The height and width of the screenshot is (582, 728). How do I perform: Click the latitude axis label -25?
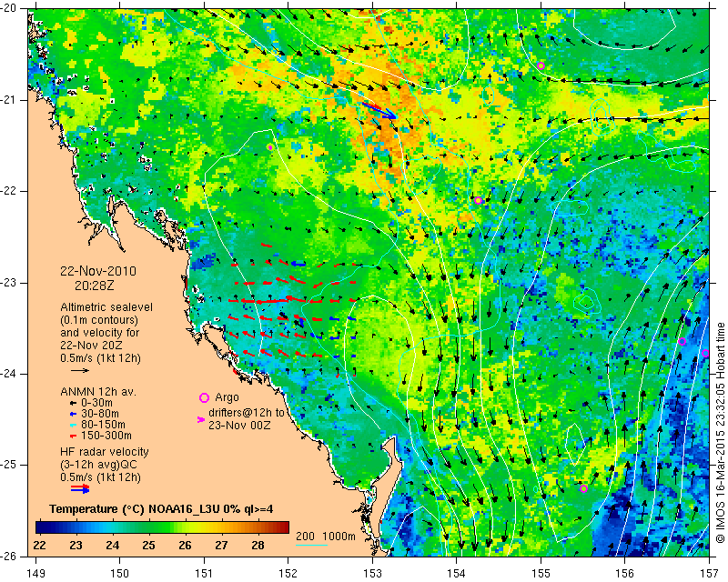coord(7,465)
